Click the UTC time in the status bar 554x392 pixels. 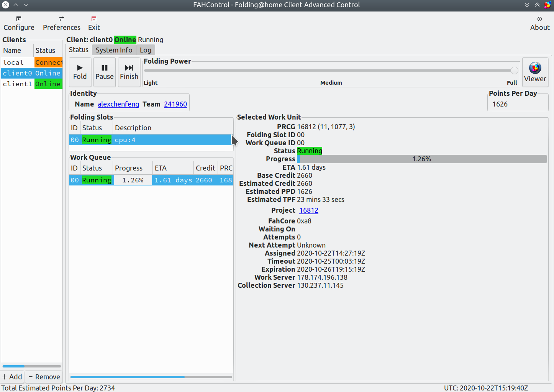[486, 388]
